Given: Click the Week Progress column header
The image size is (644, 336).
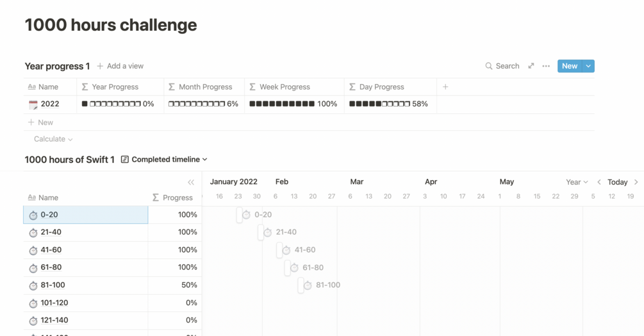Looking at the screenshot, I should pos(285,87).
